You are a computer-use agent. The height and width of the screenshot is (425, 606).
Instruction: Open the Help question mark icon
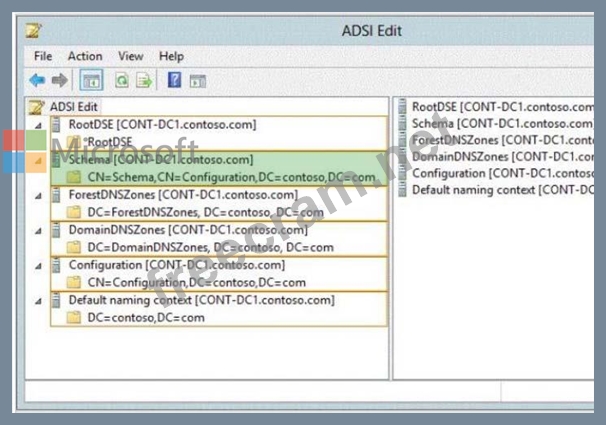[174, 80]
